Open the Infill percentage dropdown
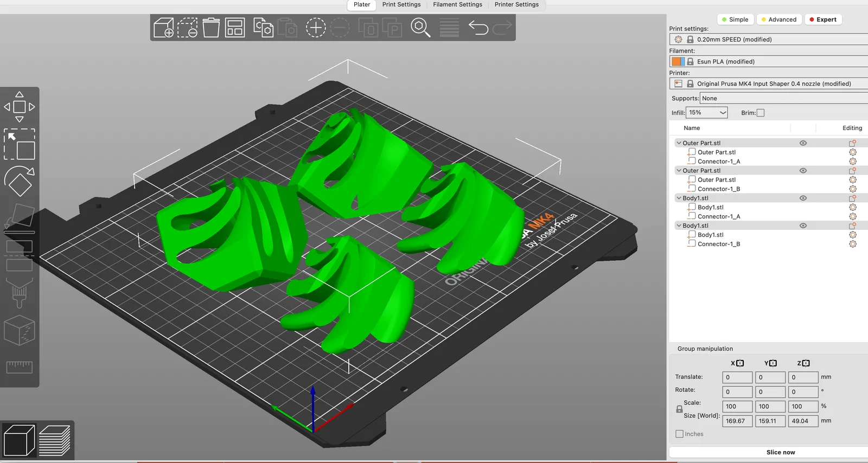The image size is (868, 463). pos(707,113)
